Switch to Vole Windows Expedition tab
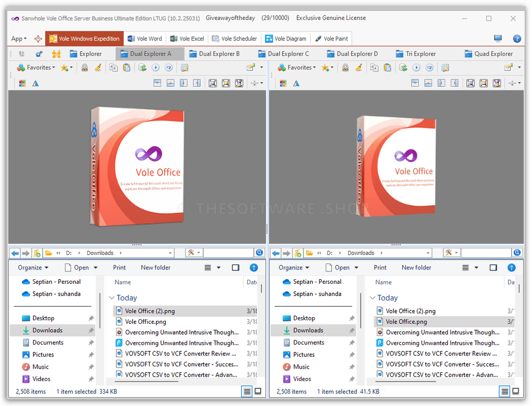Image resolution: width=532 pixels, height=406 pixels. tap(85, 38)
